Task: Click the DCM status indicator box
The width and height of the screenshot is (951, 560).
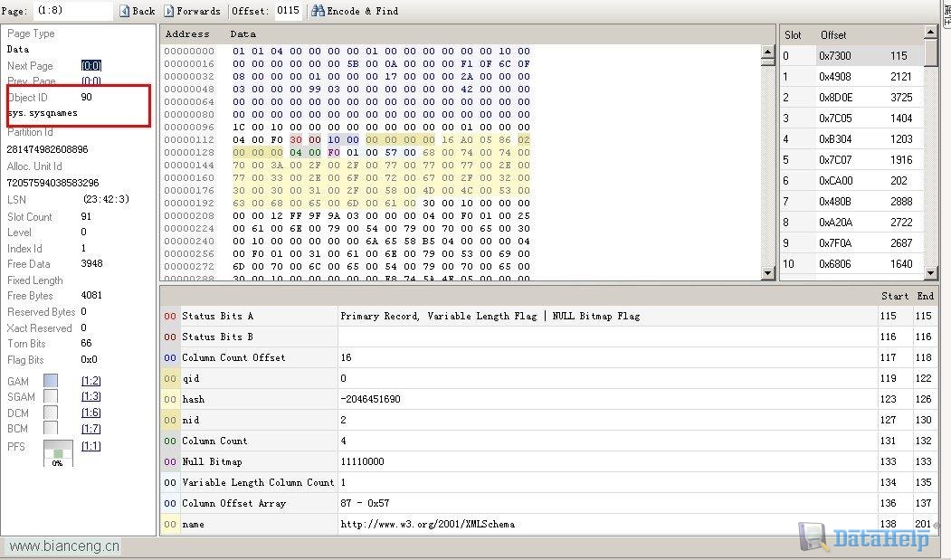Action: click(51, 413)
